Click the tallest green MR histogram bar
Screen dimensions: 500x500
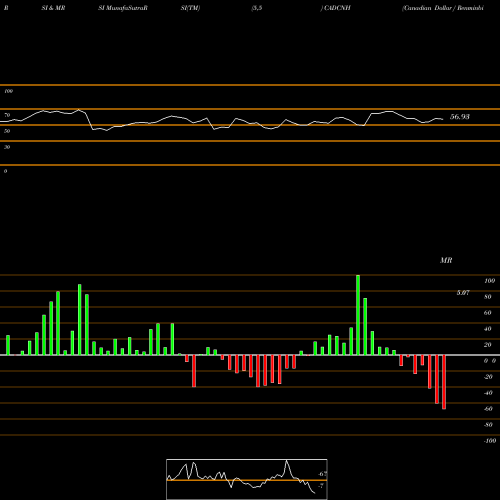358,315
